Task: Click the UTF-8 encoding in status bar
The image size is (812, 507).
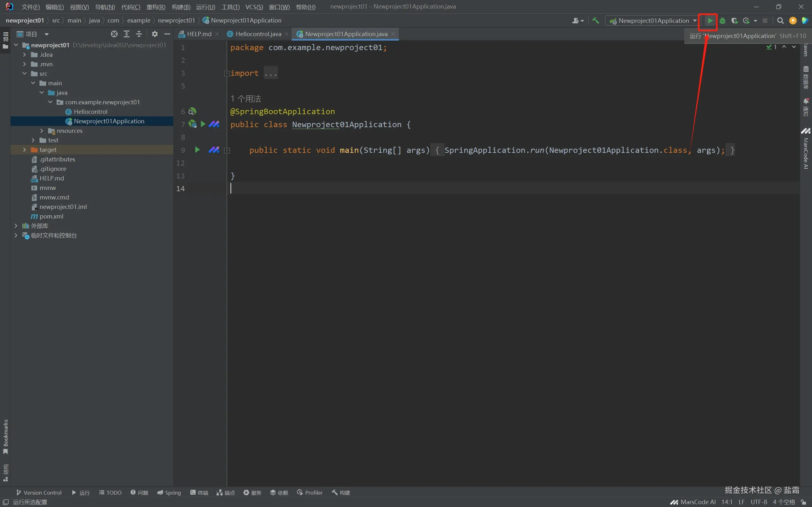Action: coord(759,502)
